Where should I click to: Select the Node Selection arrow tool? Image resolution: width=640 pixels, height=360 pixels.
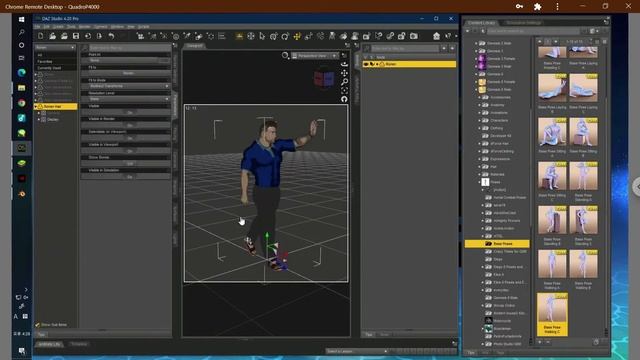[262, 36]
